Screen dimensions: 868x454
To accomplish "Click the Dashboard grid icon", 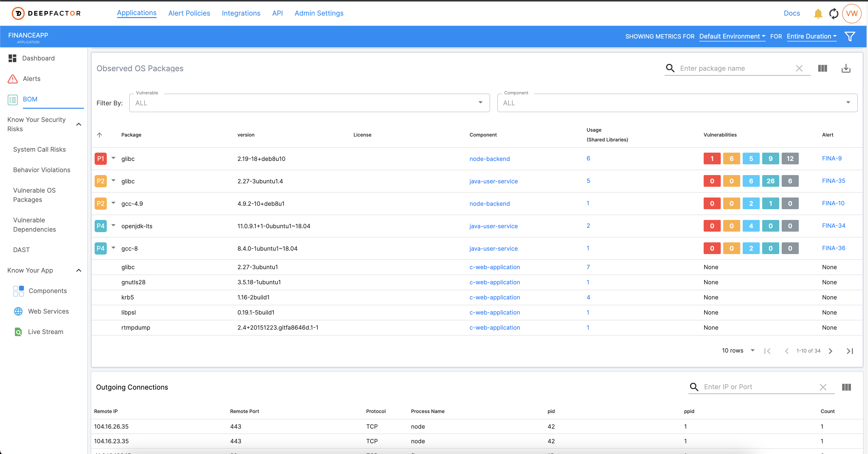I will 12,58.
